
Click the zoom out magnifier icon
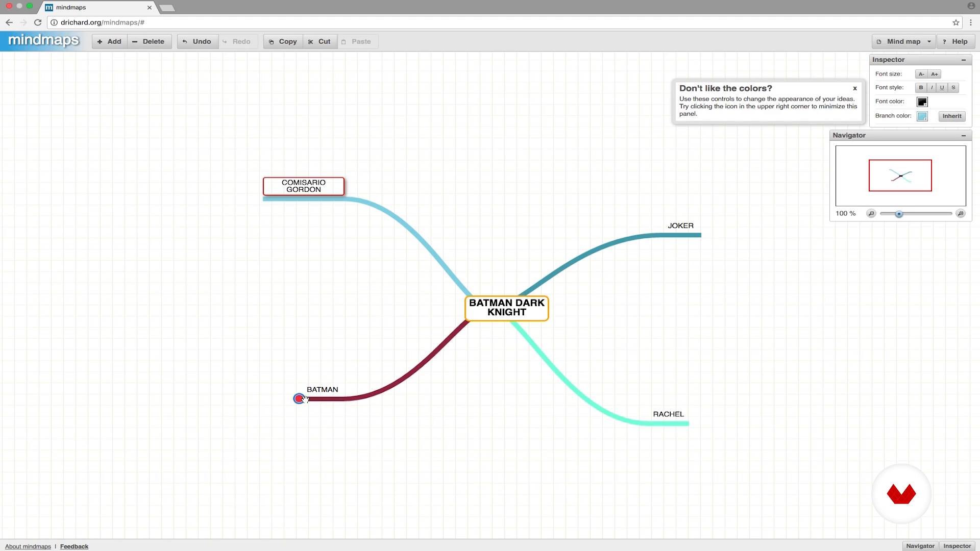pyautogui.click(x=871, y=213)
